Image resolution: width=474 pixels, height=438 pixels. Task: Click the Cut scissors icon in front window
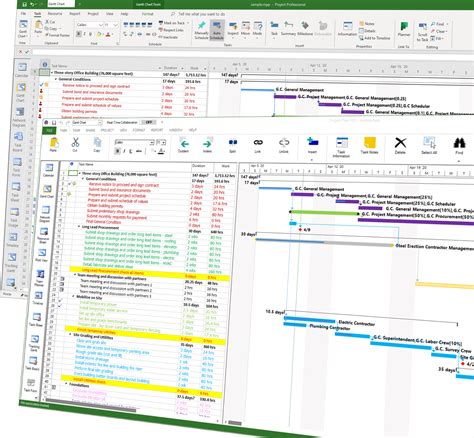coord(75,144)
